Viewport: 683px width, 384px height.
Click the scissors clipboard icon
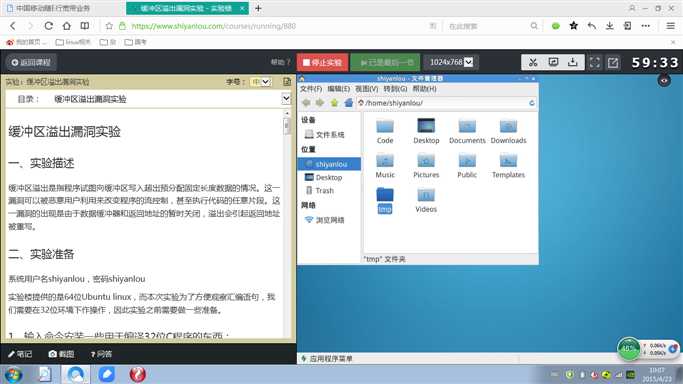coord(533,62)
